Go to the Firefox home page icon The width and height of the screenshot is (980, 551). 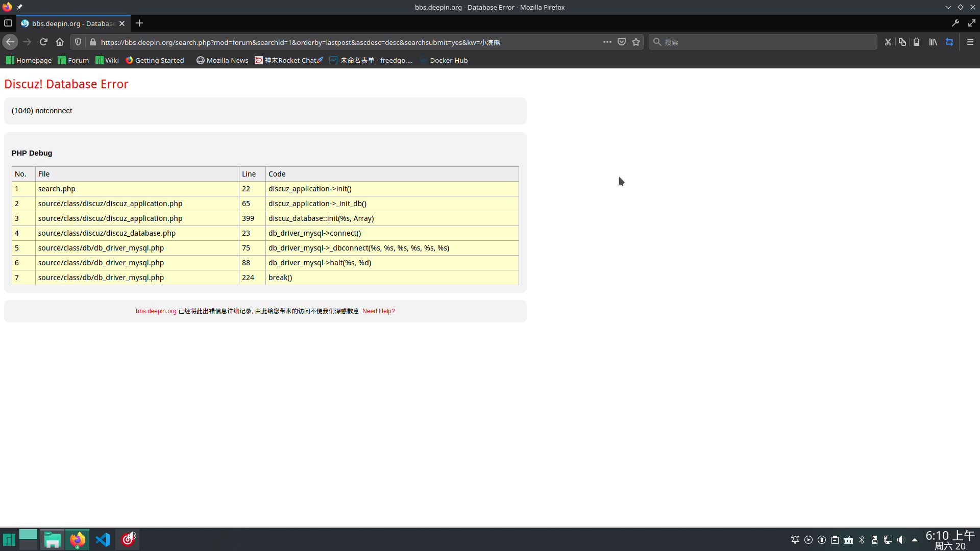pos(60,42)
